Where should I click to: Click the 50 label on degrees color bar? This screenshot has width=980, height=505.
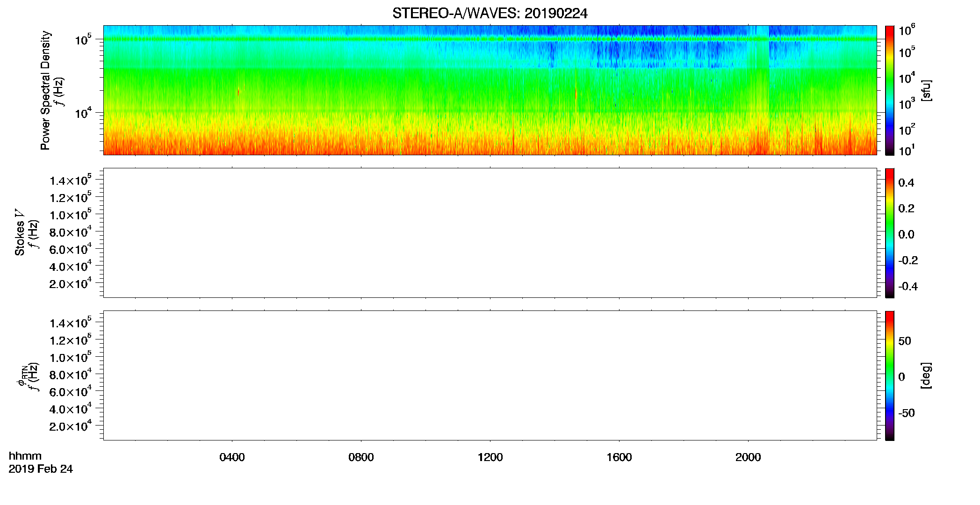[x=905, y=341]
